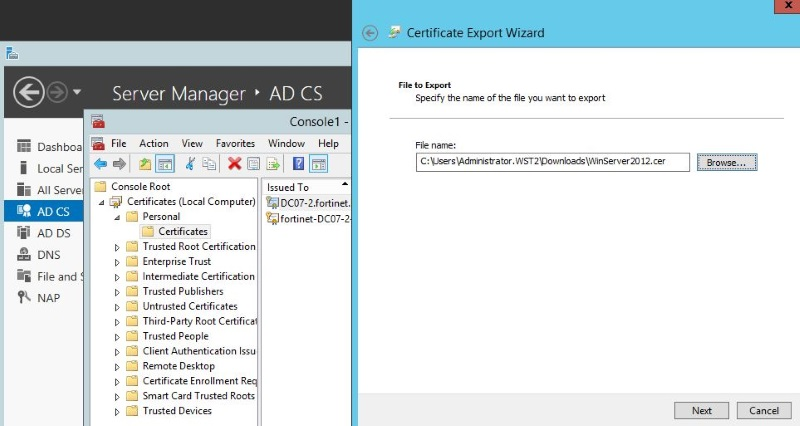Click the blue Back arrow in Console1 toolbar
Image resolution: width=800 pixels, height=426 pixels.
coord(101,164)
